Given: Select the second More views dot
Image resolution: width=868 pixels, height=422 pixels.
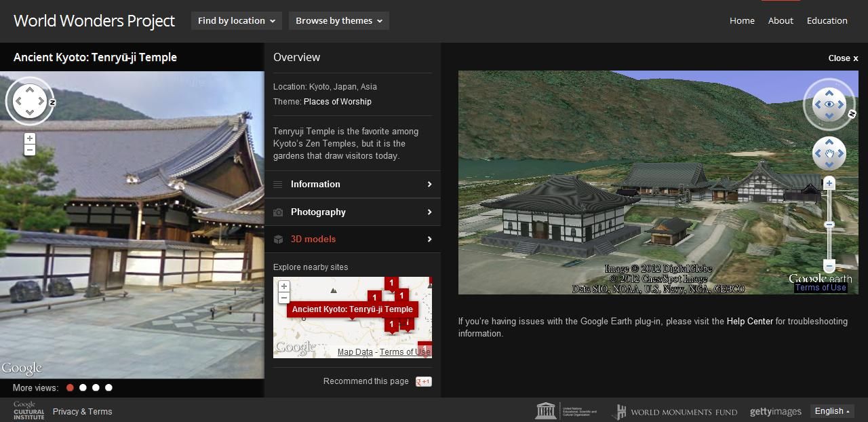Looking at the screenshot, I should tap(83, 387).
